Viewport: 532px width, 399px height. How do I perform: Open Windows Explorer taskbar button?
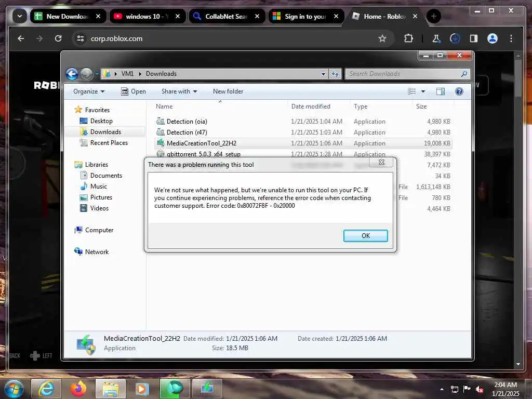pos(111,389)
